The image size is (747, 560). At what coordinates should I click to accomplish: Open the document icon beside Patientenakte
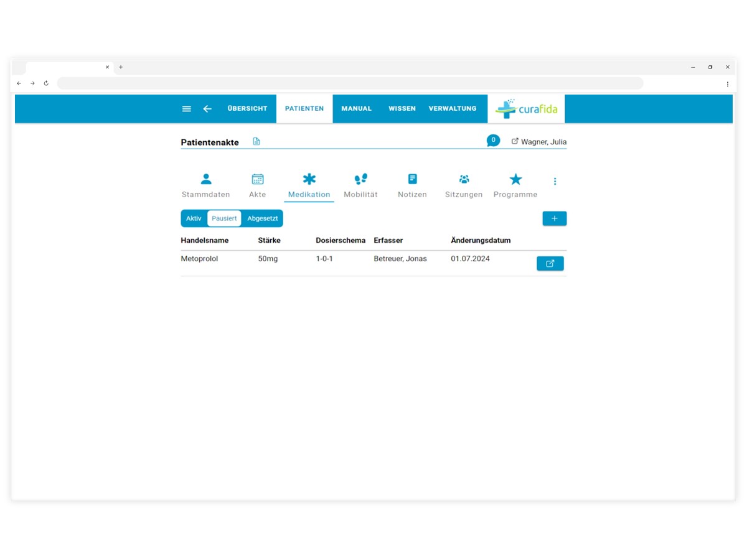(256, 142)
